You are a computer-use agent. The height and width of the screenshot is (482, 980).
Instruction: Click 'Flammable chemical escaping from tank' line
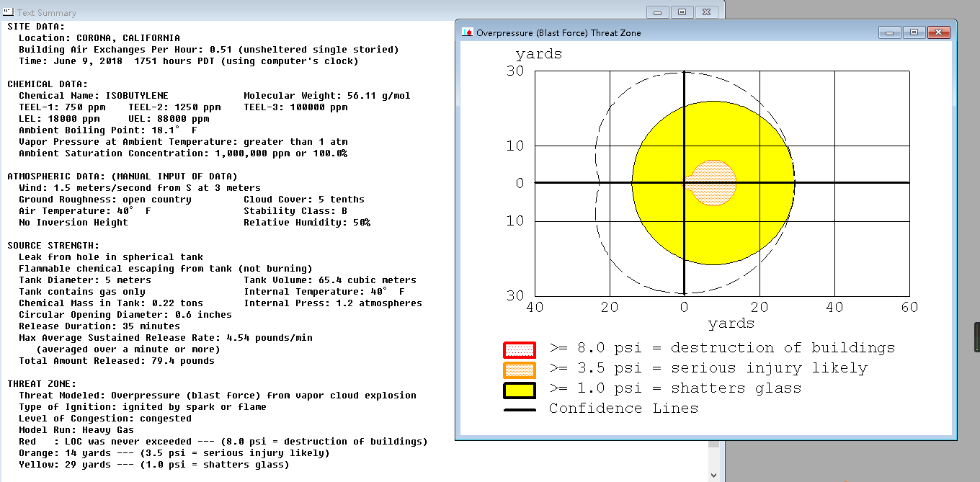click(166, 269)
